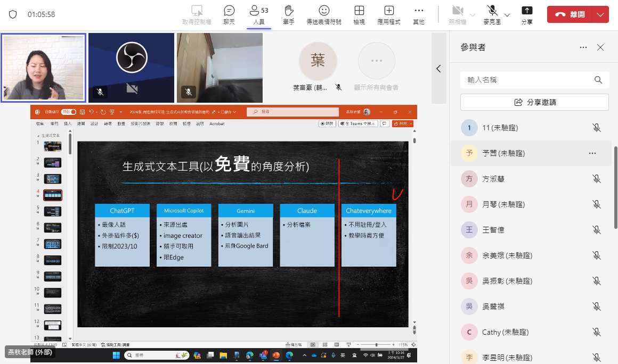Open more options for 予茜 (未驗證)
The width and height of the screenshot is (618, 364).
pos(592,153)
